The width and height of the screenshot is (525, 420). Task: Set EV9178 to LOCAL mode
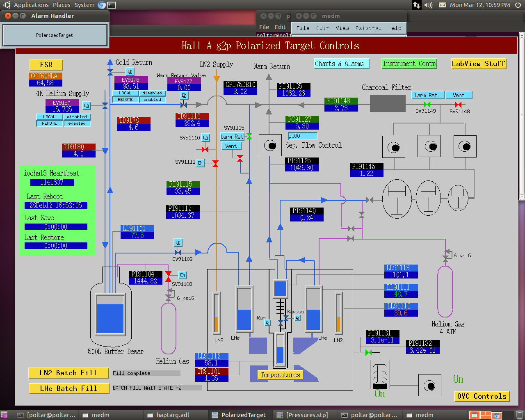[x=125, y=93]
